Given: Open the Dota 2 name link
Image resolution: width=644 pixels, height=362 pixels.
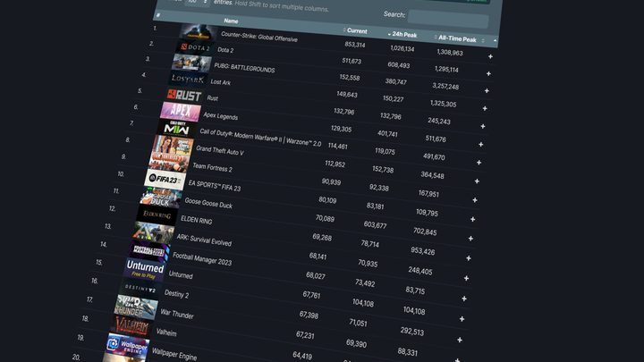Looking at the screenshot, I should pyautogui.click(x=225, y=50).
